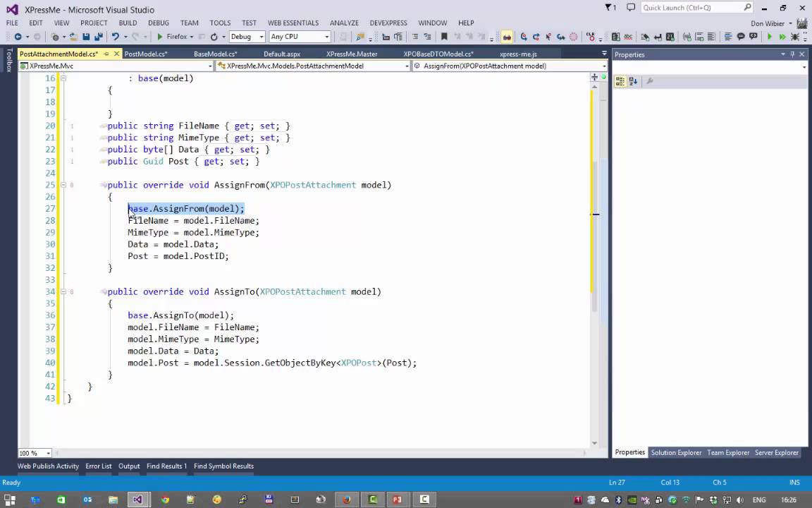The width and height of the screenshot is (812, 508).
Task: Switch to the Solution Explorer tab
Action: click(676, 452)
